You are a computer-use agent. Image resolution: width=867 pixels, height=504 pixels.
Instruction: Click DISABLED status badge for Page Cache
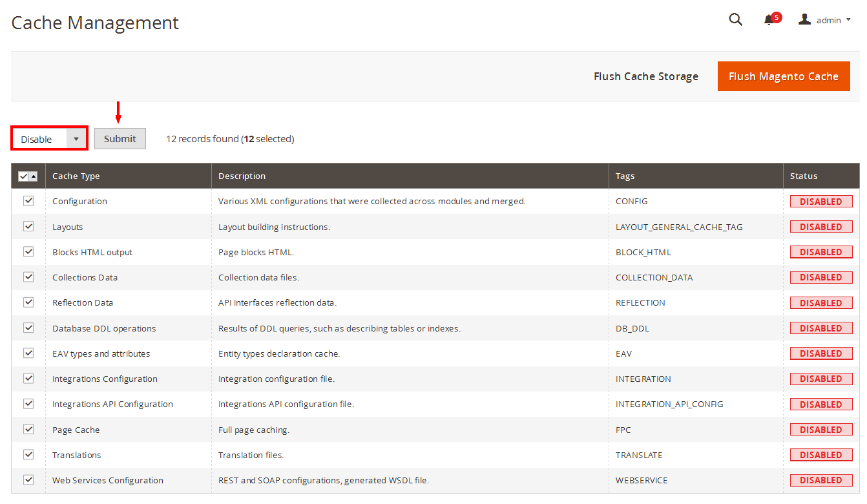coord(821,430)
